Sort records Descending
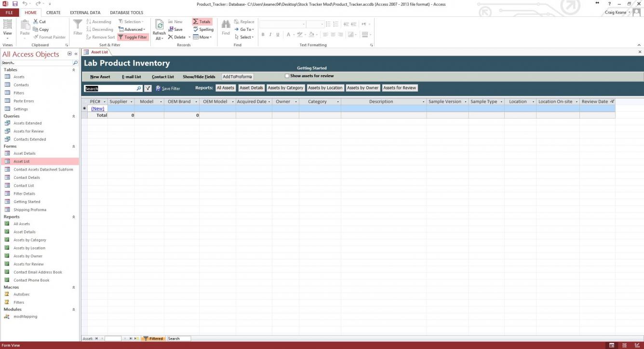This screenshot has width=644, height=349. pos(100,29)
